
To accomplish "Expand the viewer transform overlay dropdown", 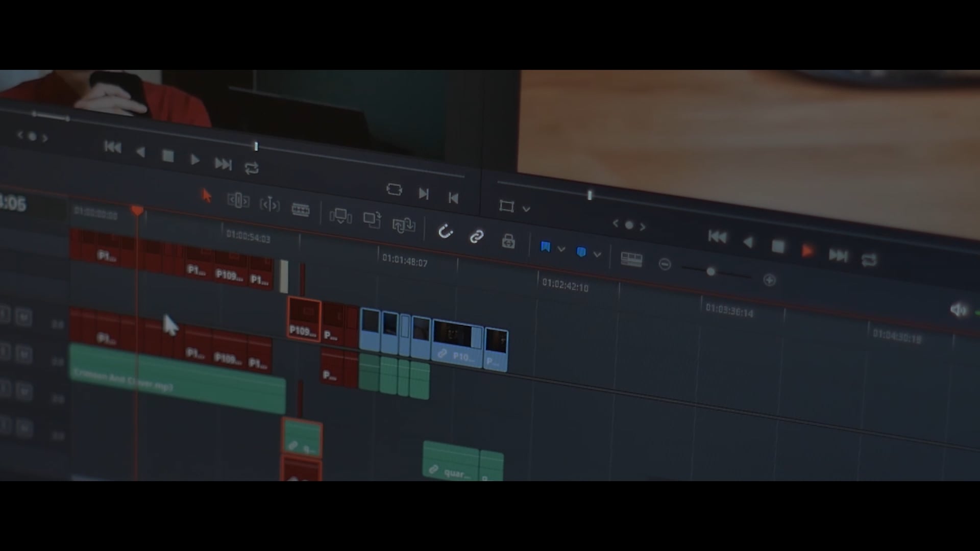I will 526,209.
